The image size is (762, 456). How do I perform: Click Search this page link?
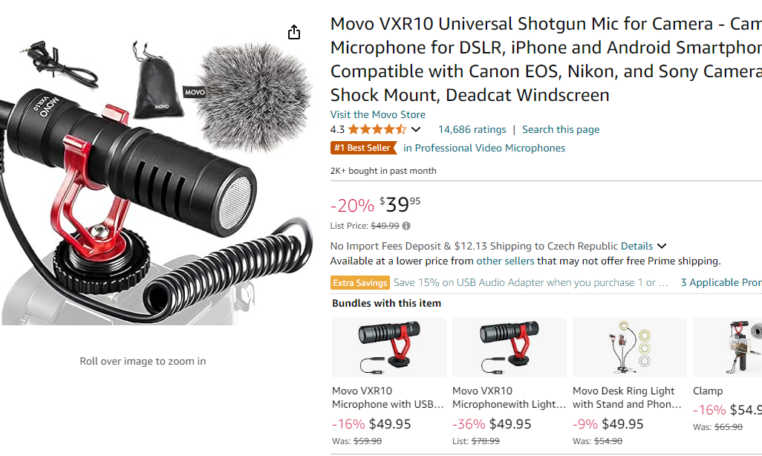[560, 130]
